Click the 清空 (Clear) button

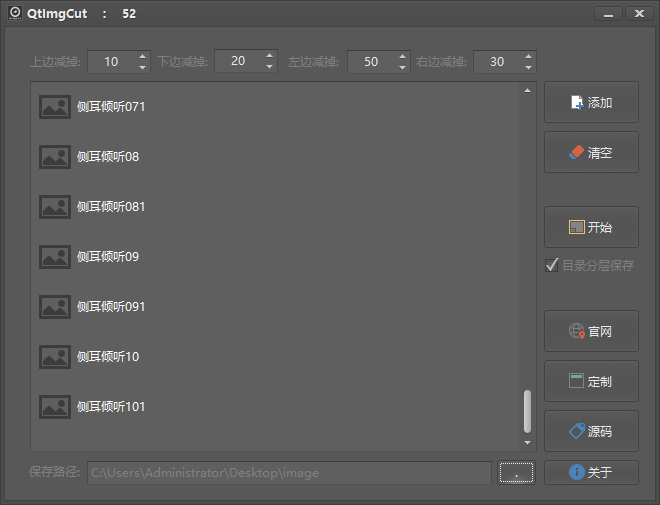[591, 152]
